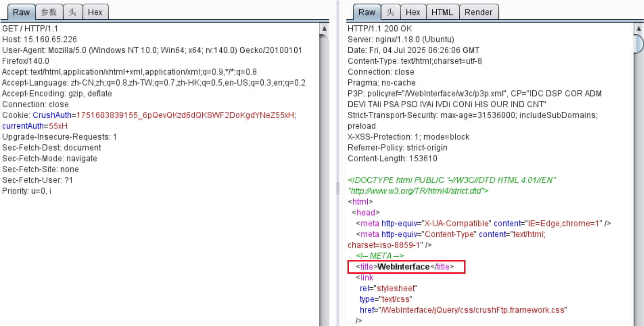This screenshot has height=326, width=644.
Task: Open the 头 tab in request panel
Action: (73, 12)
